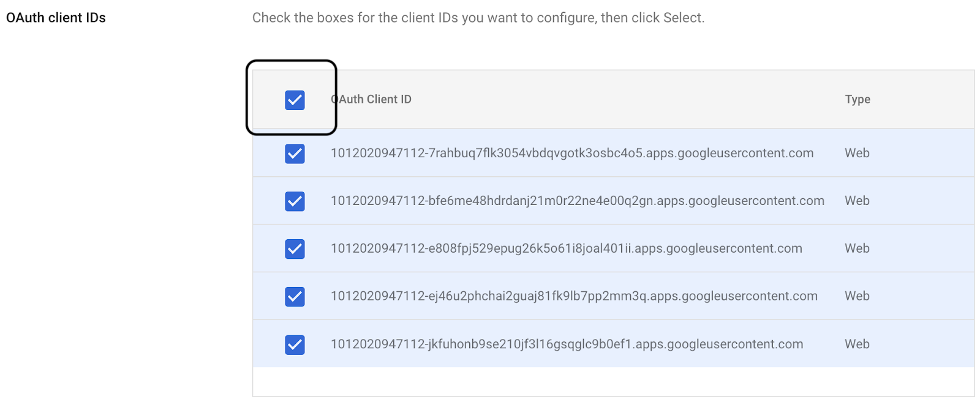Click the Web type cell in jkfuhonb9se row
This screenshot has width=980, height=402.
coord(857,344)
